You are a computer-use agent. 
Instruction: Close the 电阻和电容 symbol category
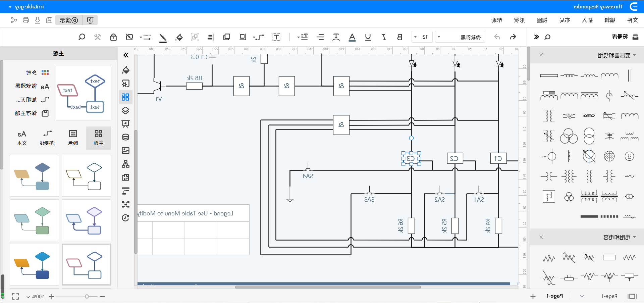pyautogui.click(x=541, y=237)
